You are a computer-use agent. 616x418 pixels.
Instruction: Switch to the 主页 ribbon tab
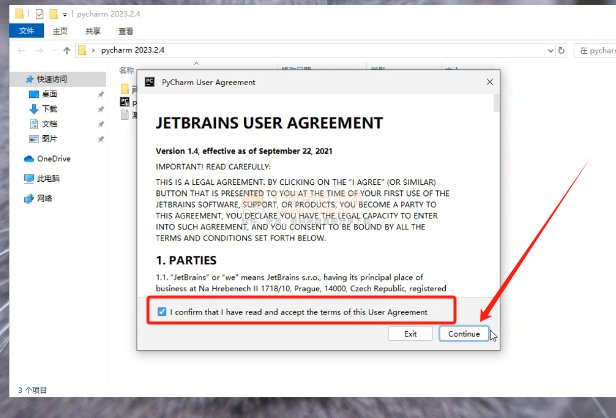(x=60, y=31)
